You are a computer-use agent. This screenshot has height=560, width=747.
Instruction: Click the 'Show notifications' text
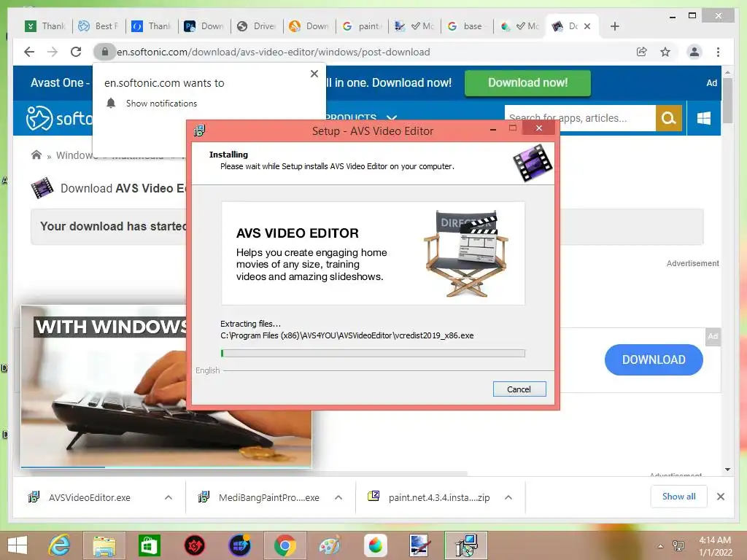click(161, 104)
